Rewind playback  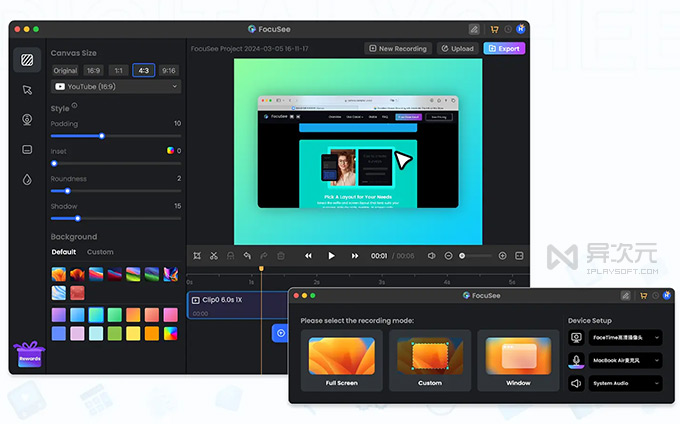[308, 256]
